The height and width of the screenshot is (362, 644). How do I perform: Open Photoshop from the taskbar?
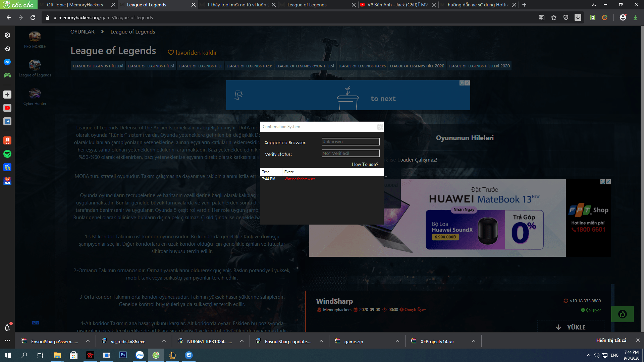click(123, 355)
